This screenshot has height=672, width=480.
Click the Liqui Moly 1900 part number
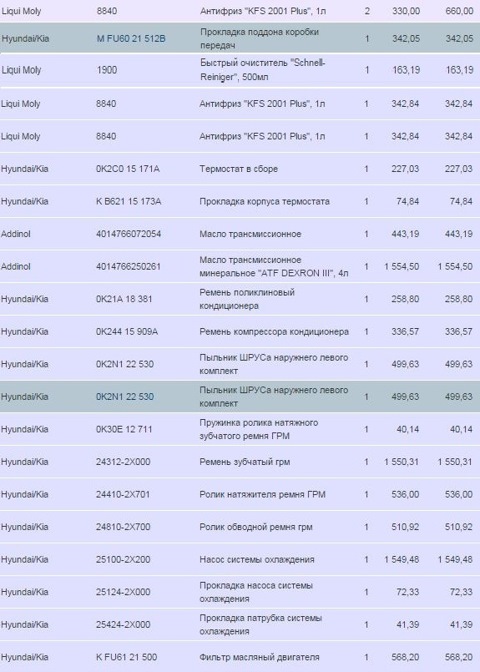(x=106, y=70)
